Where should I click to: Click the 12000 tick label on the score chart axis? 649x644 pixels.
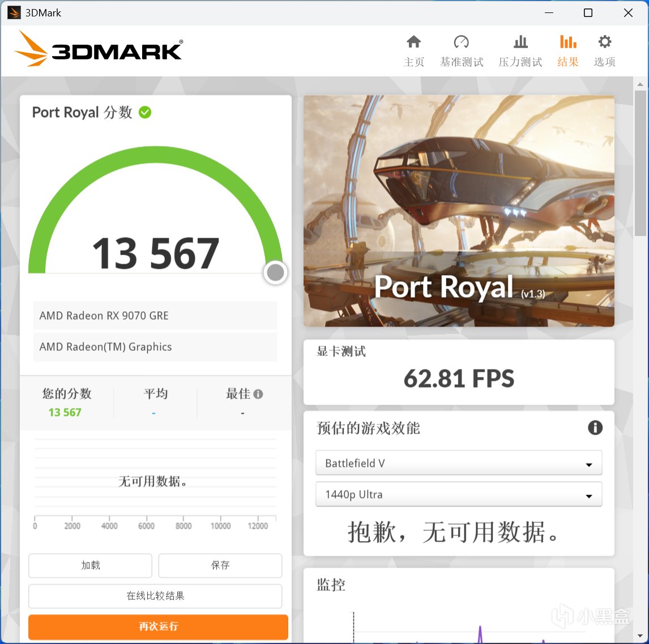(258, 526)
